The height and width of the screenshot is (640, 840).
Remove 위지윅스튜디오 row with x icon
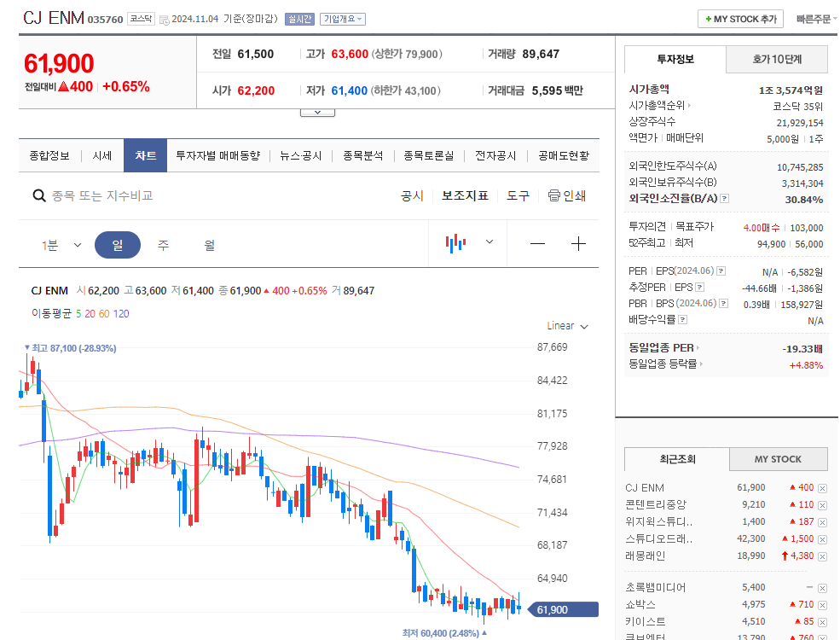[822, 522]
